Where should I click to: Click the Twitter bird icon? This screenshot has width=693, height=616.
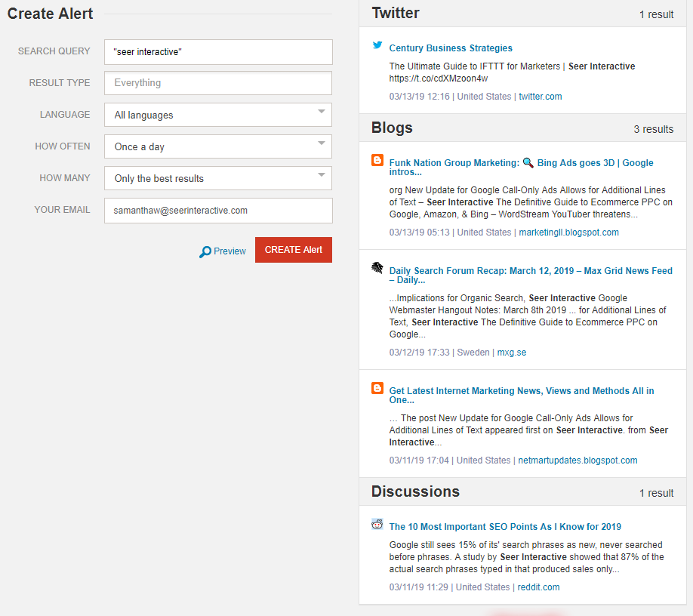pos(377,45)
